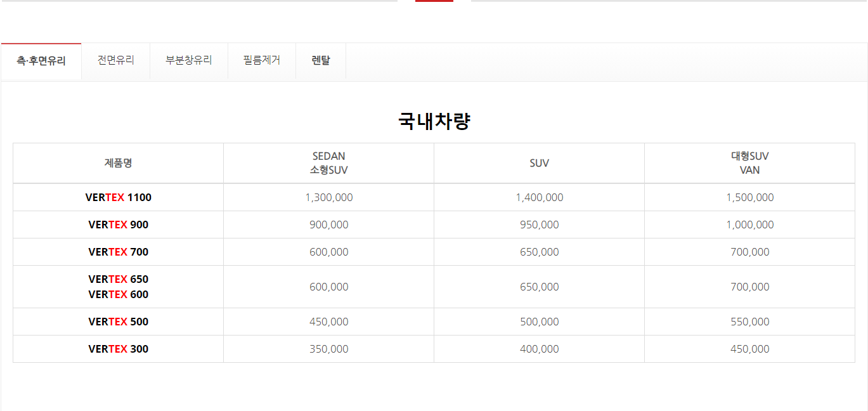Image resolution: width=868 pixels, height=411 pixels.
Task: Switch to the 전면유리 tab
Action: [x=116, y=61]
